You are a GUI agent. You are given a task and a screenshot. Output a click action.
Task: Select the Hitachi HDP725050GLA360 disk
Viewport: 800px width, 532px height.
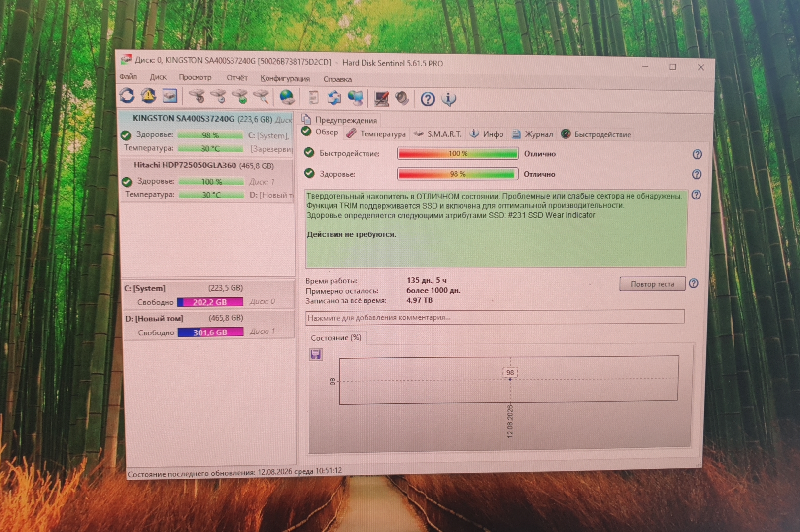[207, 179]
